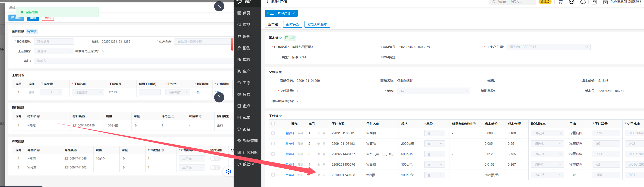Click the graduation cap icon in the top bar
Screen dimensions: 644x187
[x=571, y=2]
